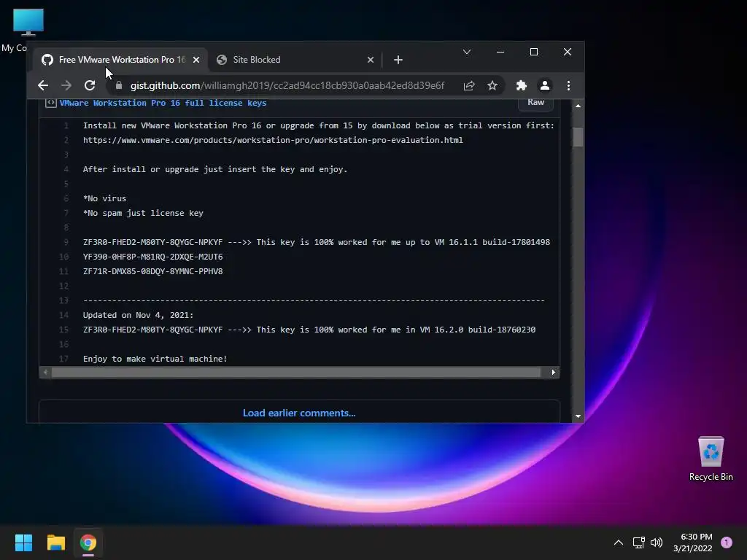The width and height of the screenshot is (747, 560).
Task: Click '*No spam just license key' line
Action: click(143, 213)
